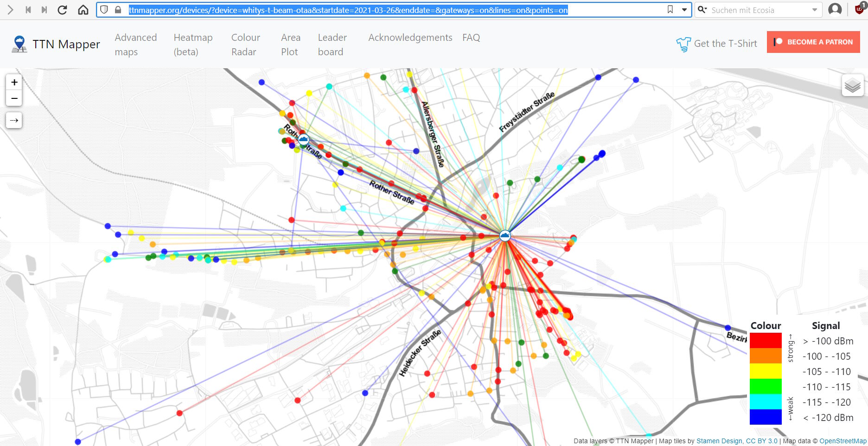Switch to the Area Plot page

(291, 45)
